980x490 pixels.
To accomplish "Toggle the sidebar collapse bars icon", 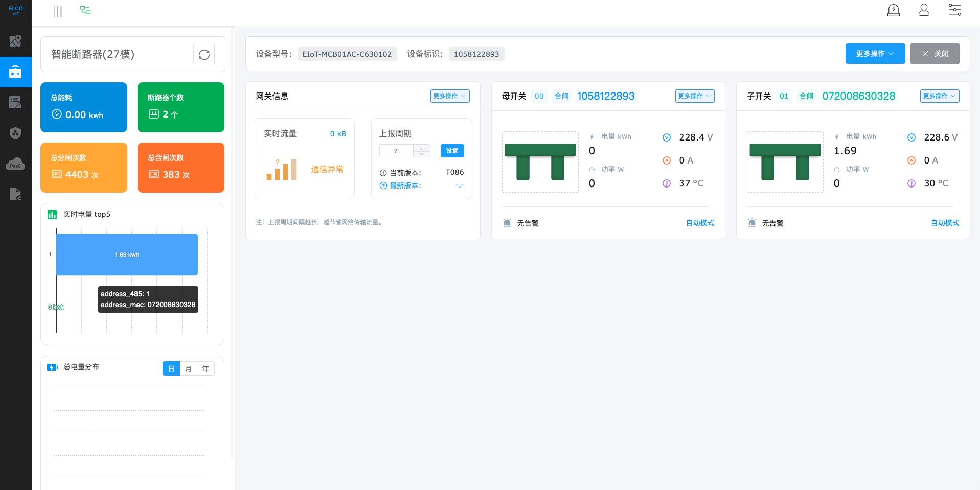I will point(58,11).
